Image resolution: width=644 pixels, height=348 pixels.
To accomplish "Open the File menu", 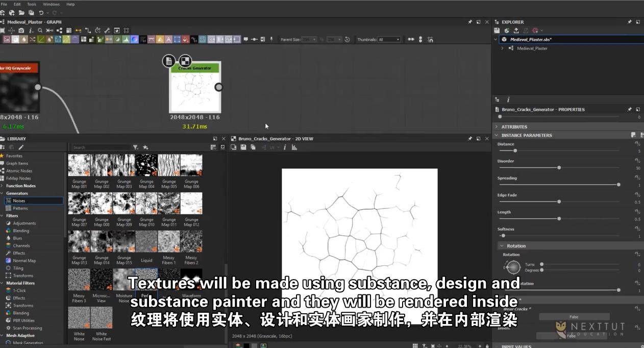I will [x=4, y=4].
